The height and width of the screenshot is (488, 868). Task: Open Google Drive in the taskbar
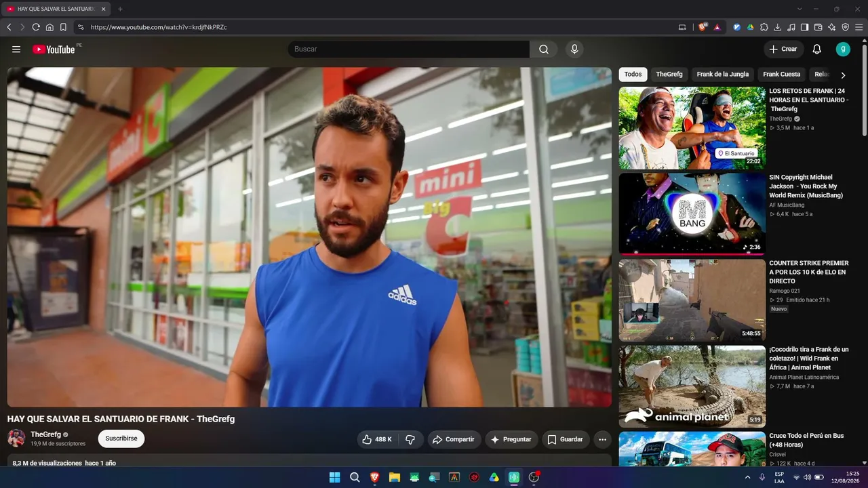tap(494, 477)
